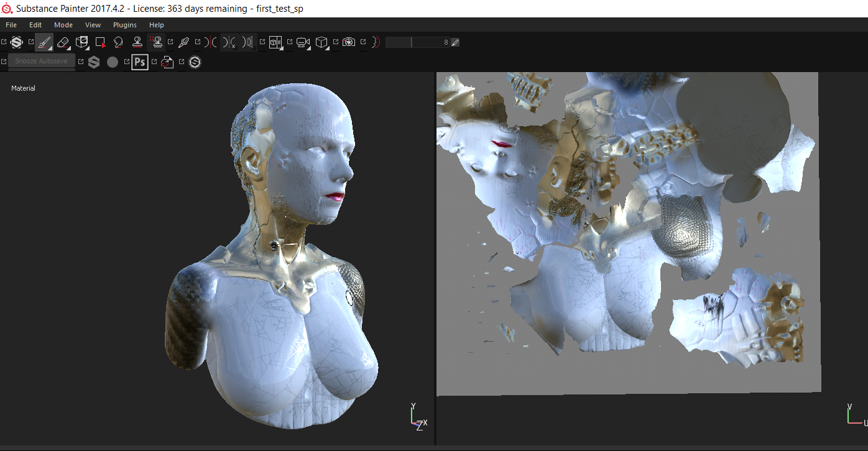Adjust the brush size slider

click(417, 42)
